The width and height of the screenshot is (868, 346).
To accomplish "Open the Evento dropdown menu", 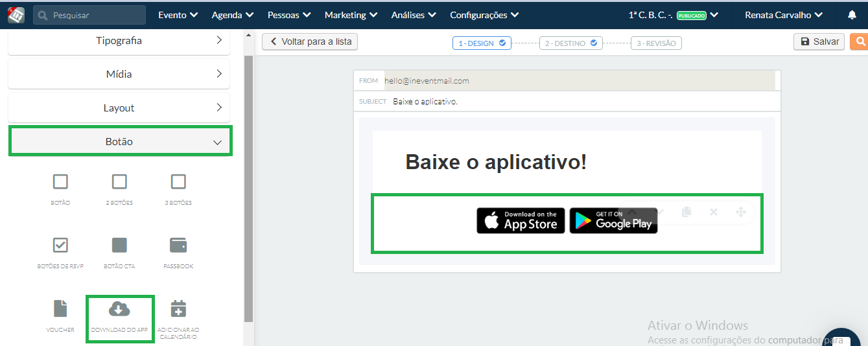I will tap(178, 15).
